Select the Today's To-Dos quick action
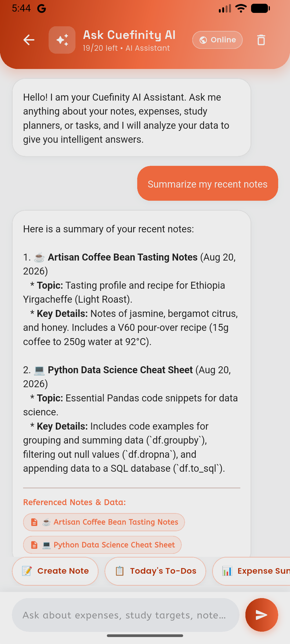This screenshot has width=290, height=644. coord(155,571)
